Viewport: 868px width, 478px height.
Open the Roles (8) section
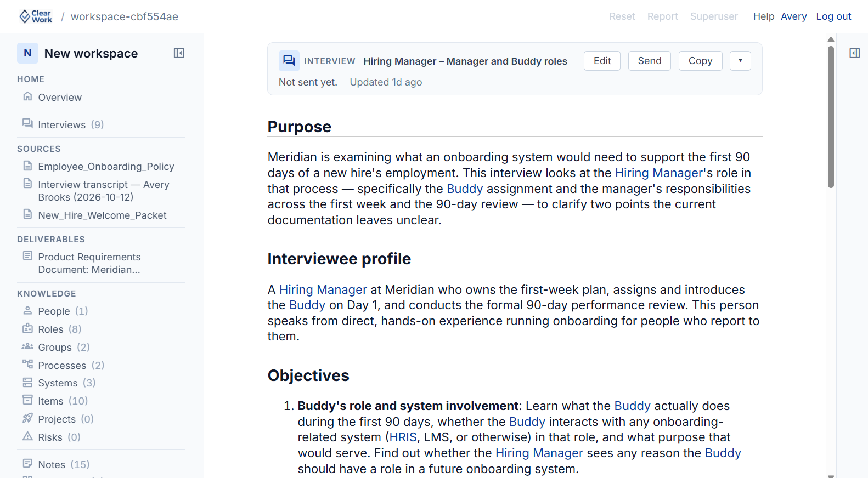[60, 329]
